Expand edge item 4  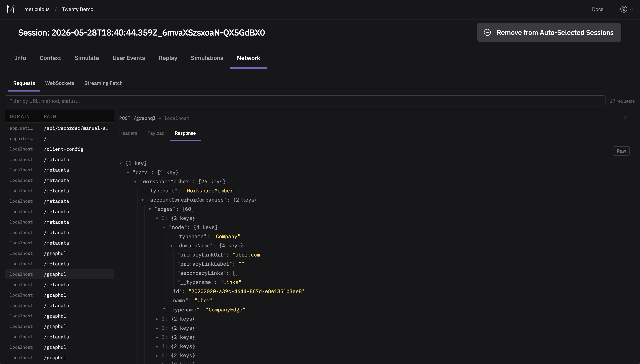pyautogui.click(x=157, y=347)
